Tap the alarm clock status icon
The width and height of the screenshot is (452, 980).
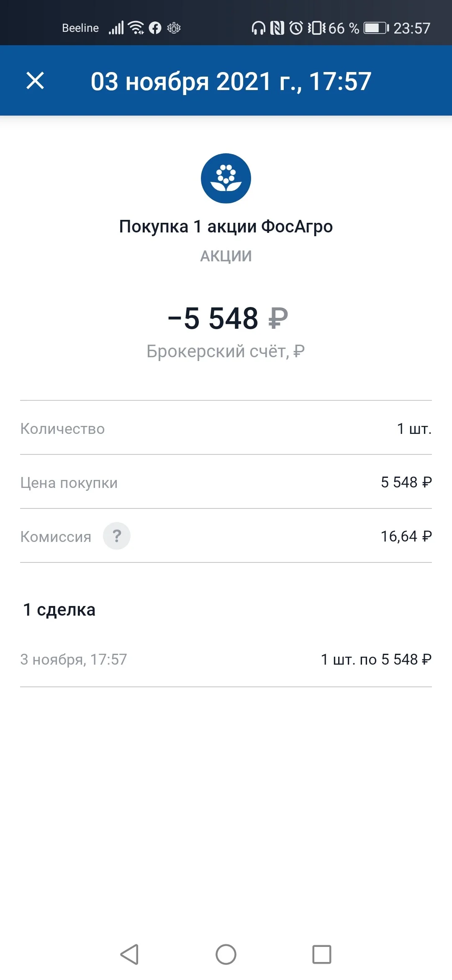(x=296, y=28)
